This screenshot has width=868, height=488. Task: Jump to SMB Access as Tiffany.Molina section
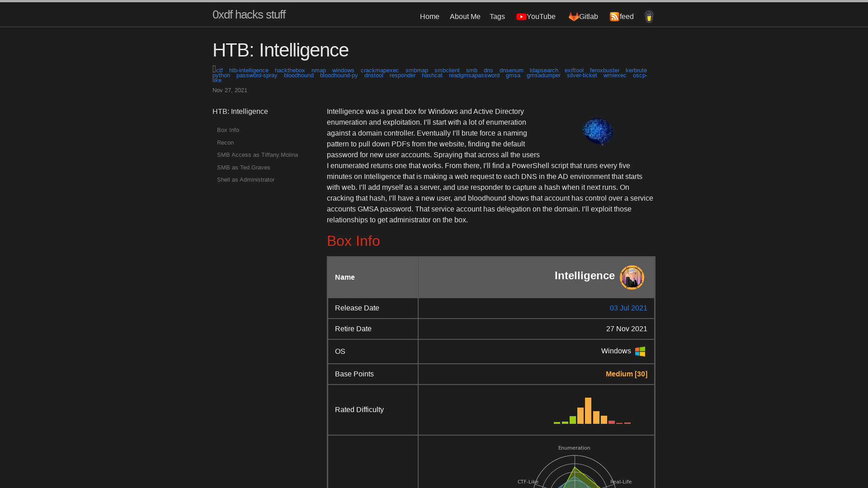(x=257, y=155)
